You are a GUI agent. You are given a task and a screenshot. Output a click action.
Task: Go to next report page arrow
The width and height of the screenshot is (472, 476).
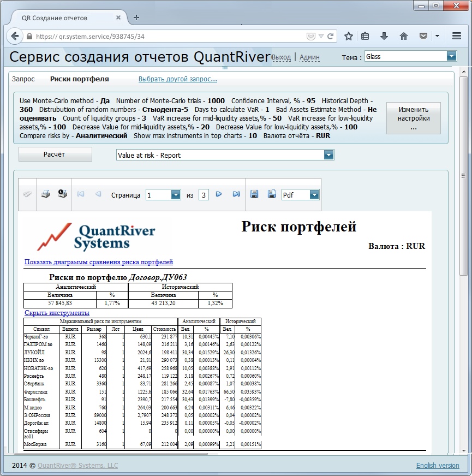[x=219, y=194]
